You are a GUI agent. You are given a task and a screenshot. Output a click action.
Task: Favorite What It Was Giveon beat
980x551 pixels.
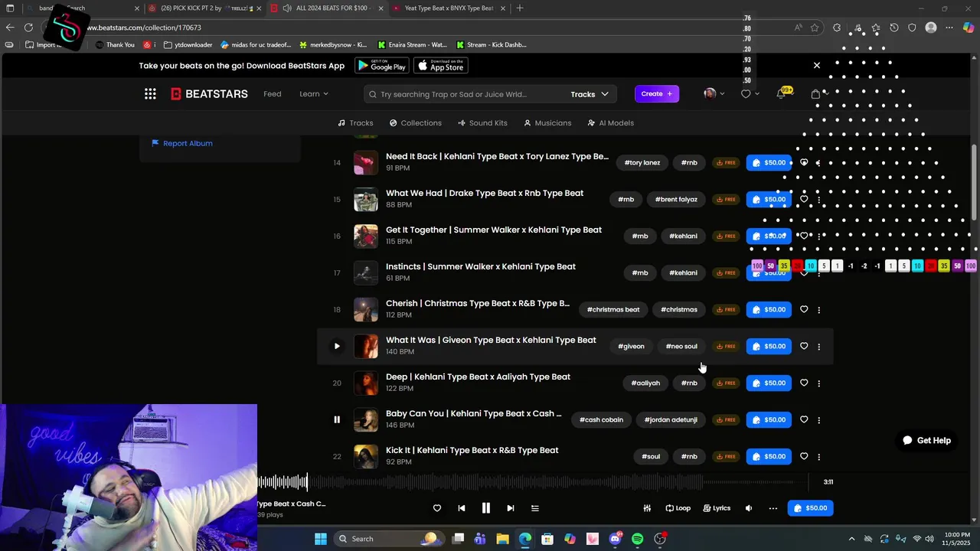click(804, 346)
